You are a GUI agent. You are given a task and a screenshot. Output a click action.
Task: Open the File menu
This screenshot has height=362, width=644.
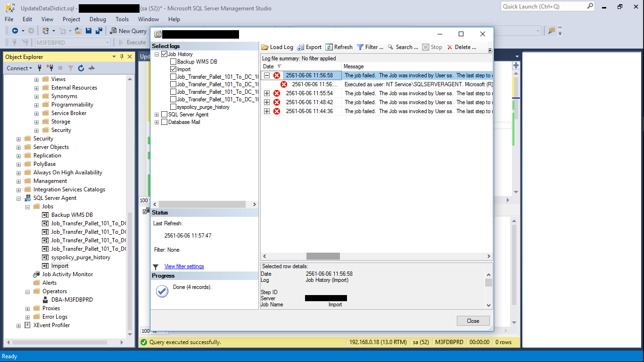[x=9, y=19]
